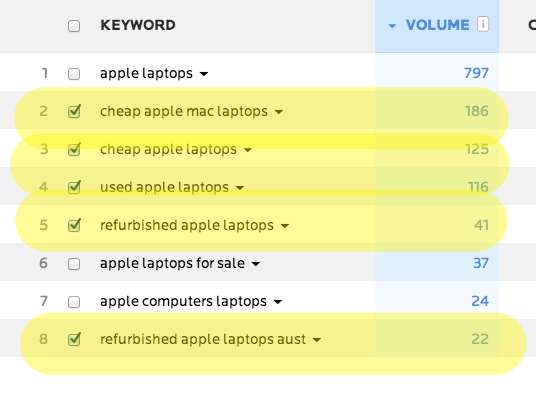Image resolution: width=536 pixels, height=395 pixels.
Task: Expand dropdown beside 'apple laptops for sale'
Action: 256,264
